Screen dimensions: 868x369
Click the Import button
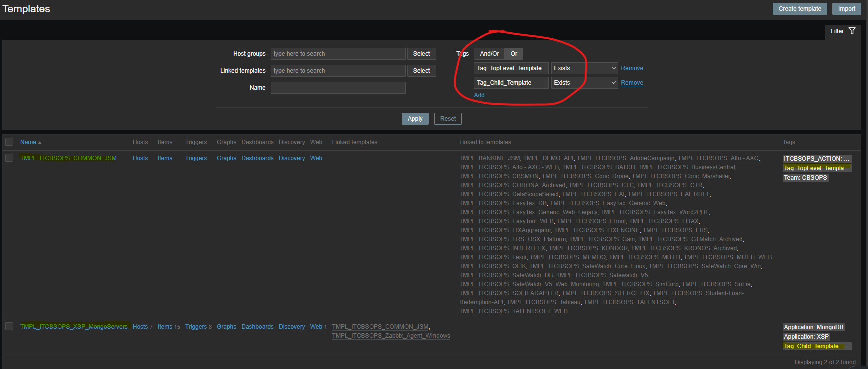846,9
